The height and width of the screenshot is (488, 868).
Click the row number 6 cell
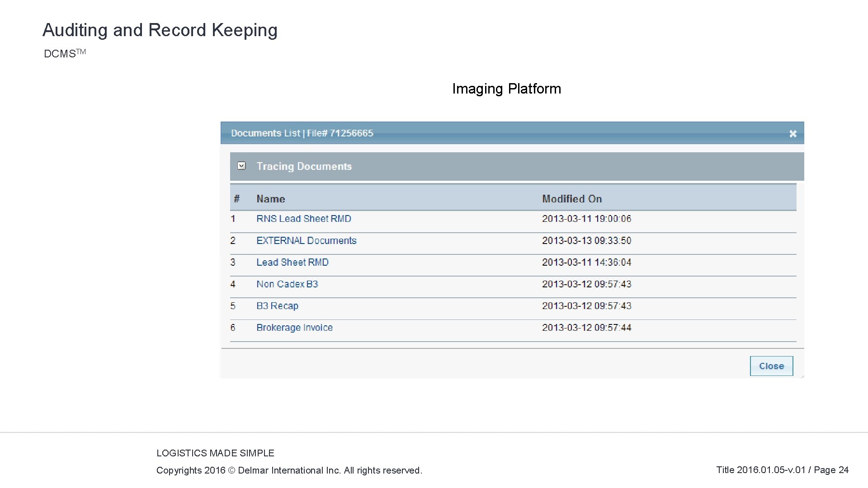tap(233, 328)
